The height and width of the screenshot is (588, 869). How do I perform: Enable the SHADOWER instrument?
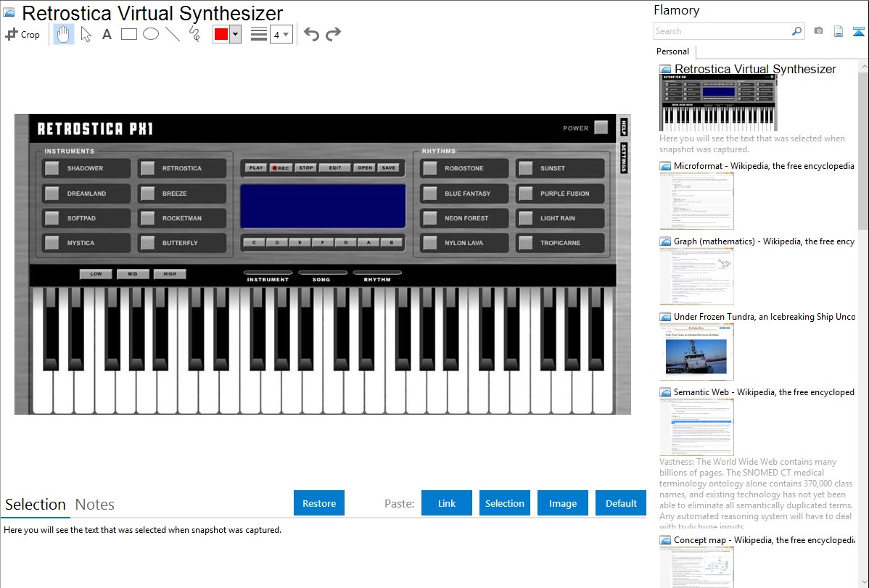pos(52,168)
